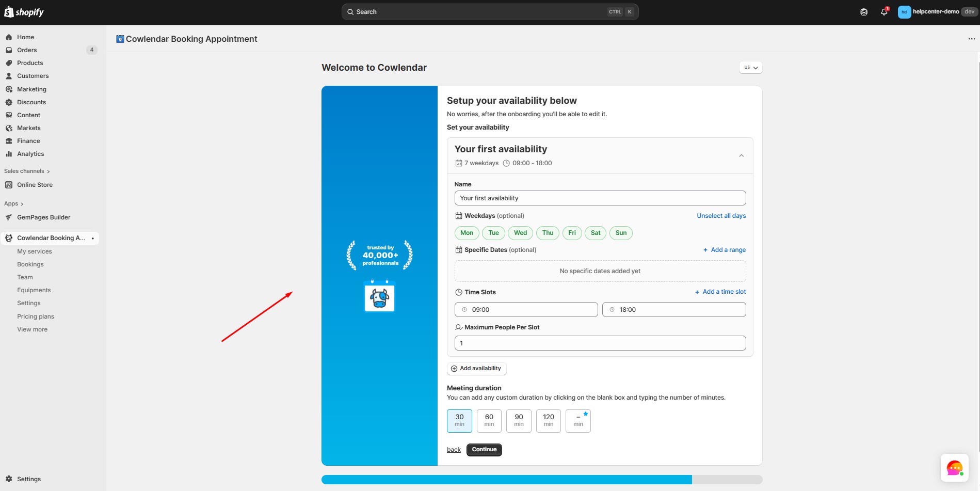Click the Unselect all days link

point(721,216)
